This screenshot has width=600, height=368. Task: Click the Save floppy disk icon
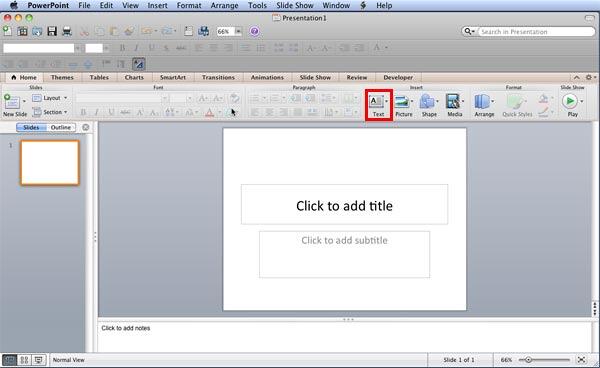click(52, 31)
